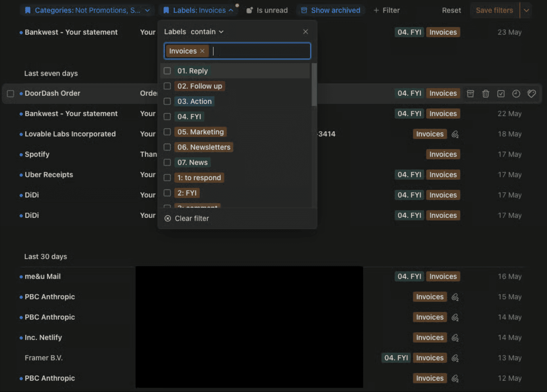Click the Reset button
The image size is (547, 392).
coord(451,10)
